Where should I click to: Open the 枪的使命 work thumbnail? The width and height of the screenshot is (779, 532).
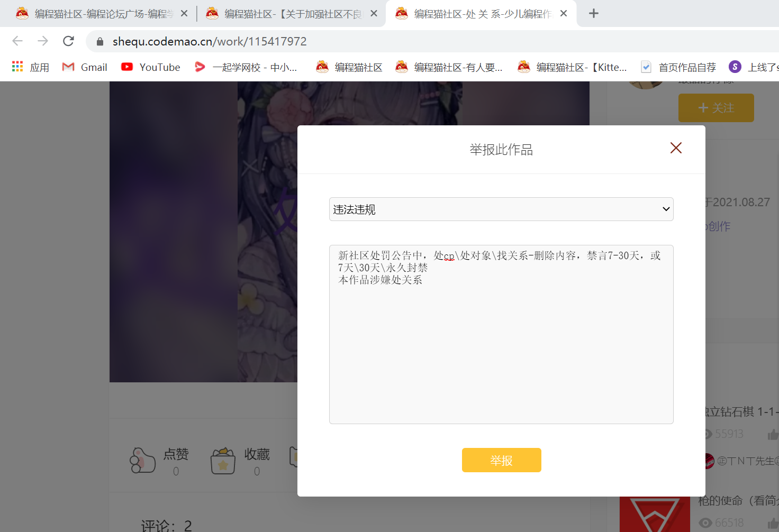point(655,514)
